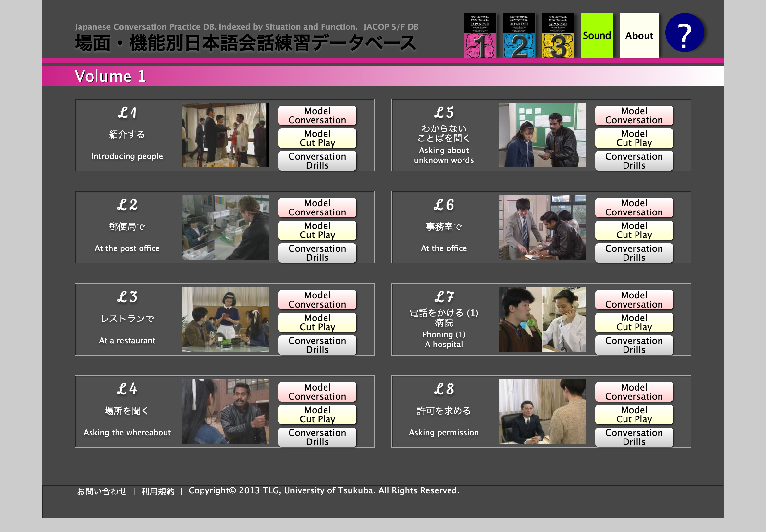Open Model Cut Play for lesson L7
The image size is (766, 532).
(x=634, y=322)
